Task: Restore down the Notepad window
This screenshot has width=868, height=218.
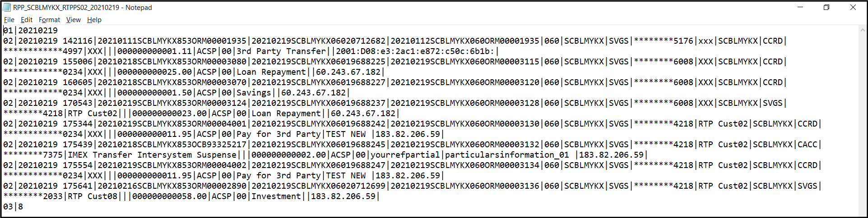Action: pos(826,7)
